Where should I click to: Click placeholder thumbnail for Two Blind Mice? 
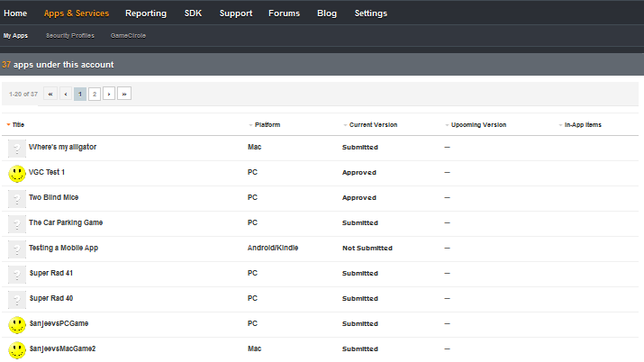(x=16, y=198)
